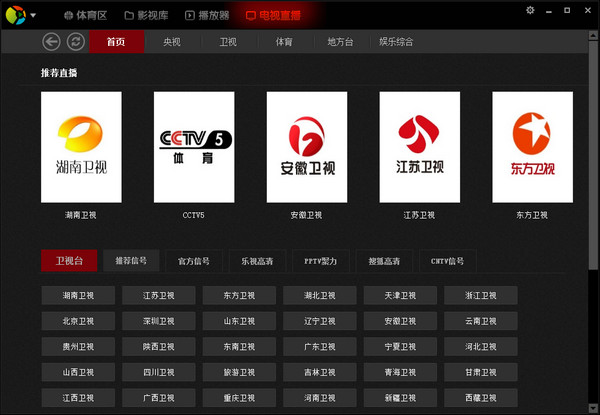600x415 pixels.
Task: Select the 官方信号 tab
Action: [x=194, y=261]
